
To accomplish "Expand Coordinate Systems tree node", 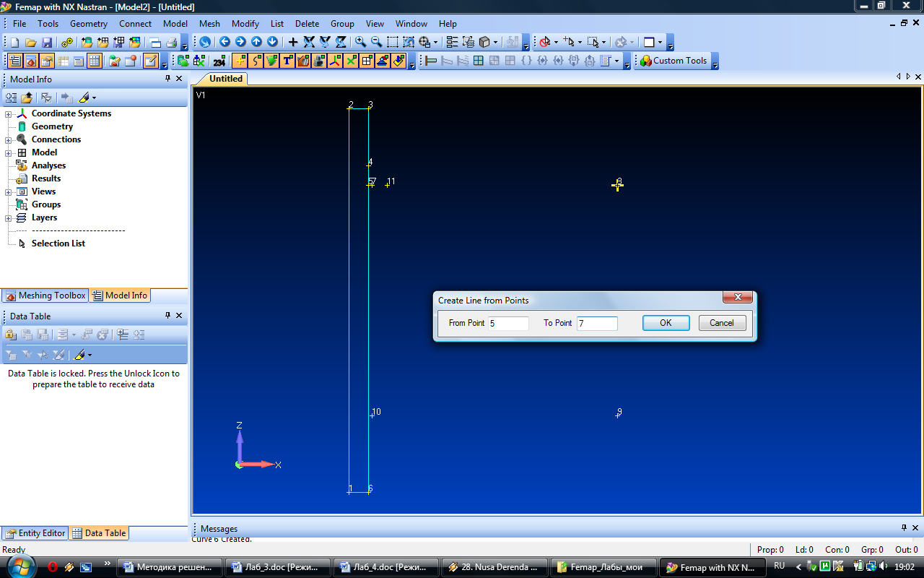I will pos(9,113).
